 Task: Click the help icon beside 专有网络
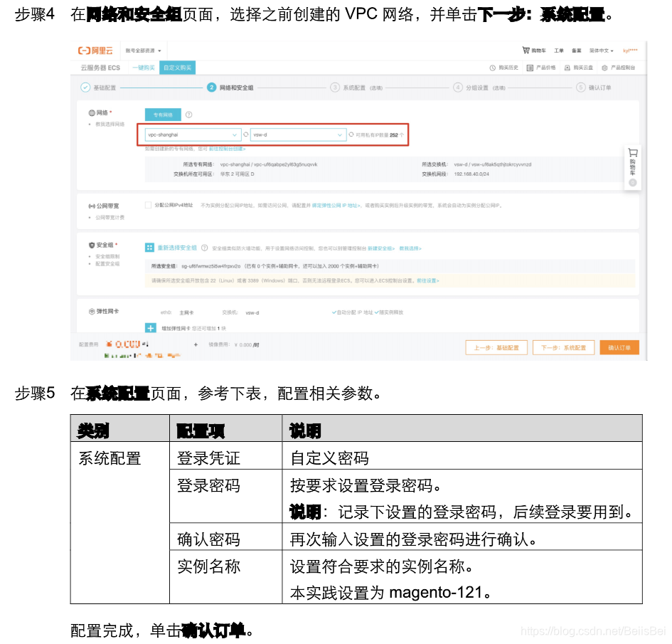point(188,115)
